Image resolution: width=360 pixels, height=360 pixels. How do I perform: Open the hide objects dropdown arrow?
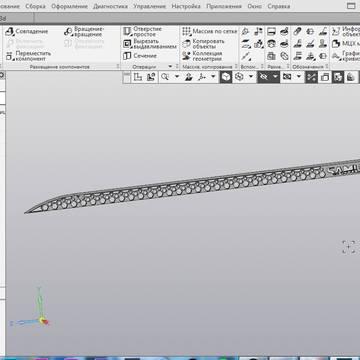click(275, 77)
